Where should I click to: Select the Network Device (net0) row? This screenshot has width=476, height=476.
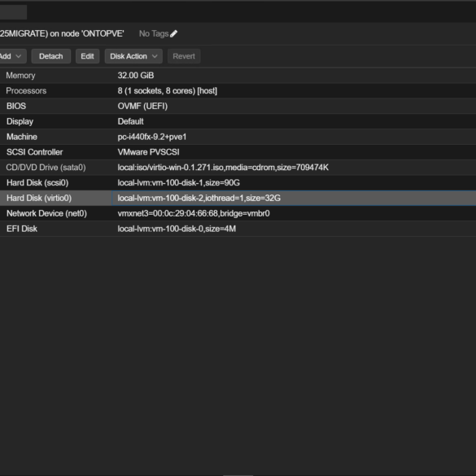click(x=238, y=213)
